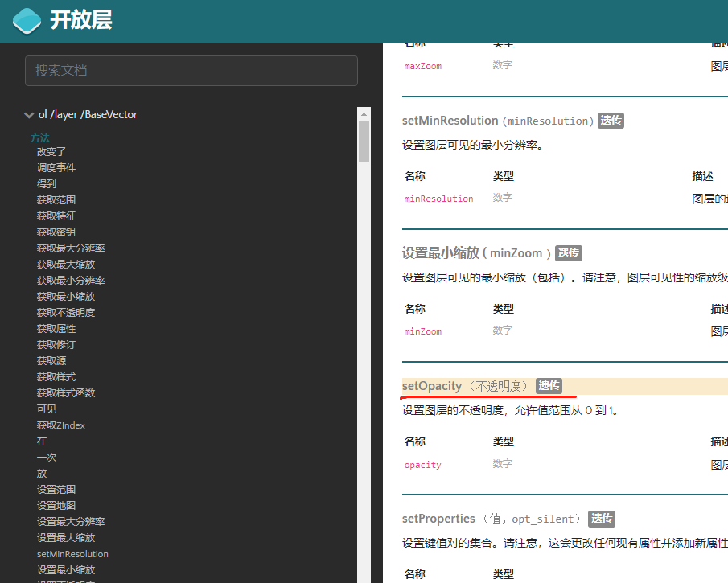Jump to 获取不透明度 method
Viewport: 728px width, 583px height.
coord(66,312)
